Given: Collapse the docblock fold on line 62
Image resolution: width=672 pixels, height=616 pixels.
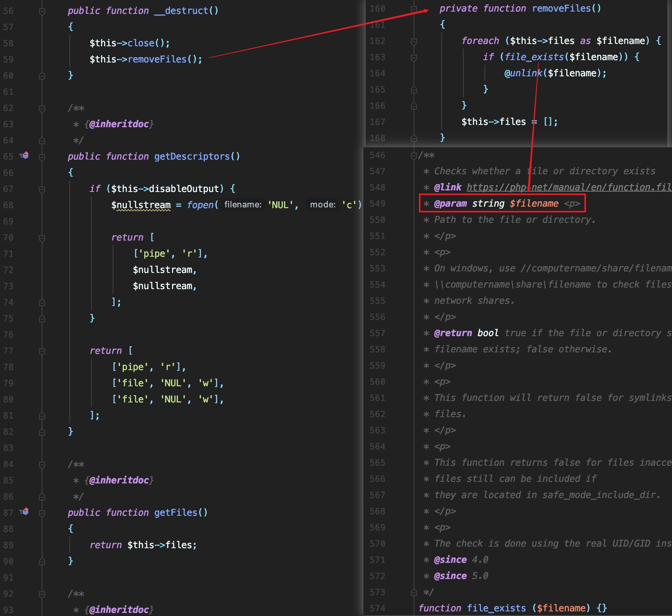Looking at the screenshot, I should (42, 109).
